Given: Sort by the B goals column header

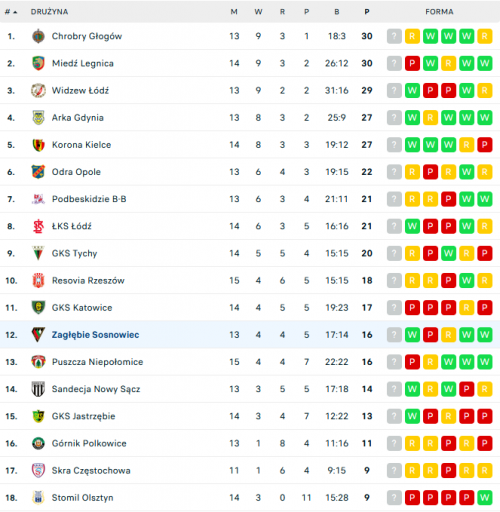Looking at the screenshot, I should [x=337, y=12].
